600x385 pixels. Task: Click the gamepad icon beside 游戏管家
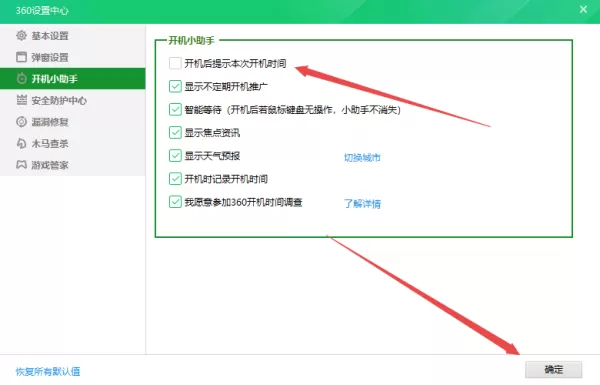click(21, 165)
